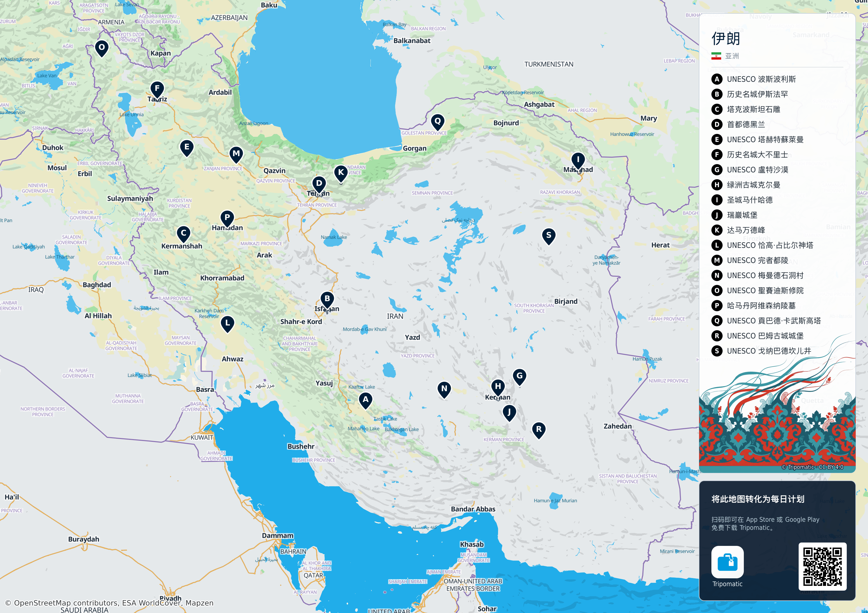The height and width of the screenshot is (613, 868).
Task: Click map pin A near Kaaftar Lake
Action: (x=365, y=401)
